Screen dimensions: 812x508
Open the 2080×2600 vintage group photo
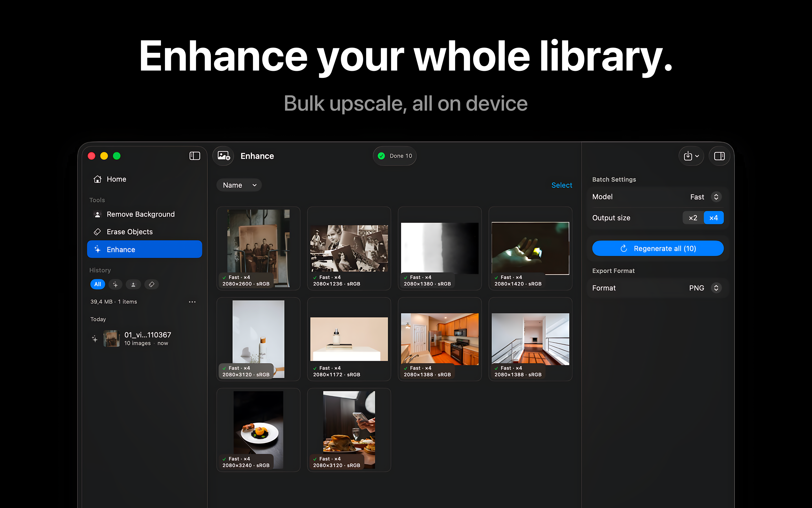(258, 248)
